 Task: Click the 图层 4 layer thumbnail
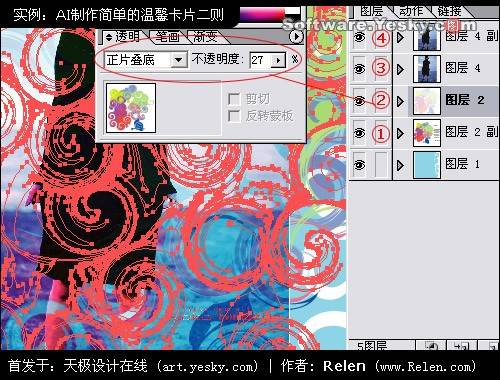click(x=427, y=69)
